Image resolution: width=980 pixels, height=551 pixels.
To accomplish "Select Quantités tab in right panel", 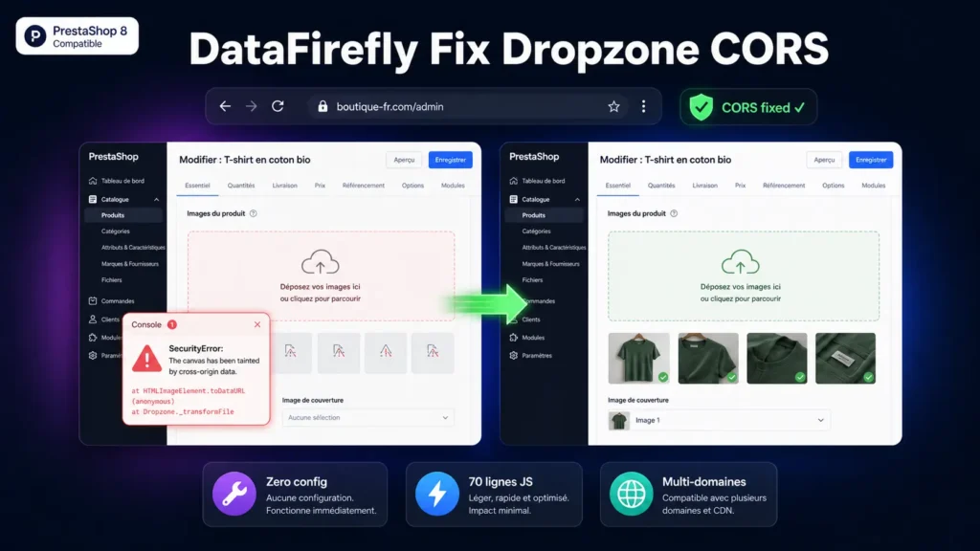I will (x=661, y=186).
